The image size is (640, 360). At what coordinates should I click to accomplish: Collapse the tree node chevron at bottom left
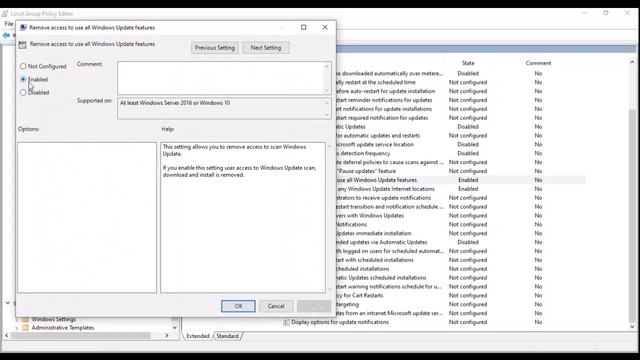[x=8, y=303]
